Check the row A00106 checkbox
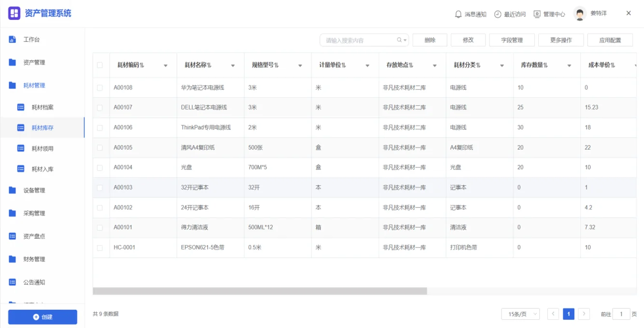644x328 pixels. click(100, 128)
